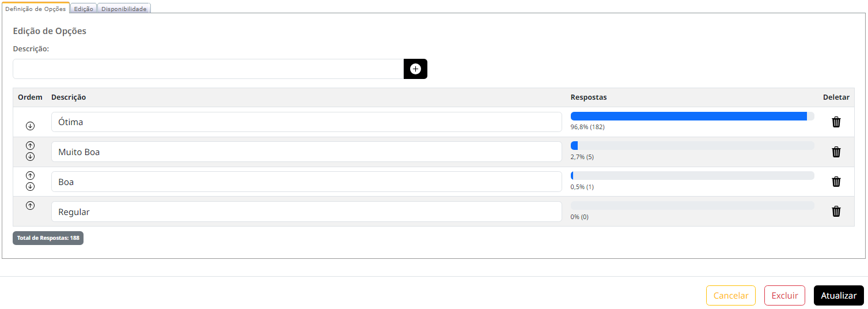Move Muito Boa option up
Image resolution: width=868 pixels, height=309 pixels.
31,145
